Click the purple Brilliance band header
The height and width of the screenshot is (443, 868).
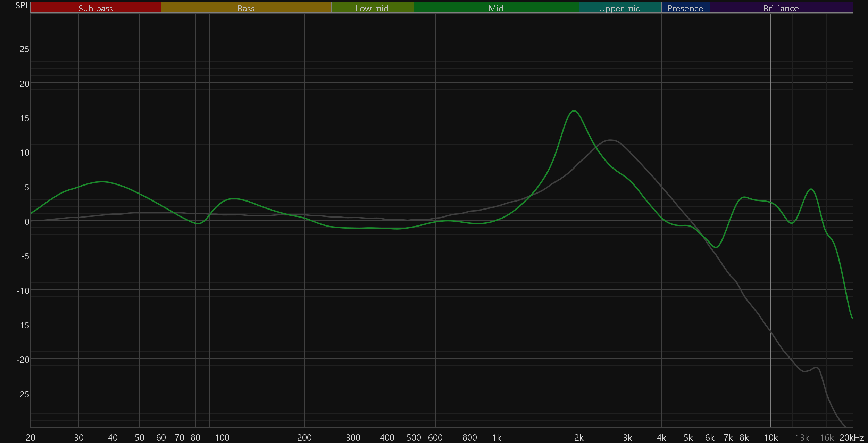tap(781, 8)
